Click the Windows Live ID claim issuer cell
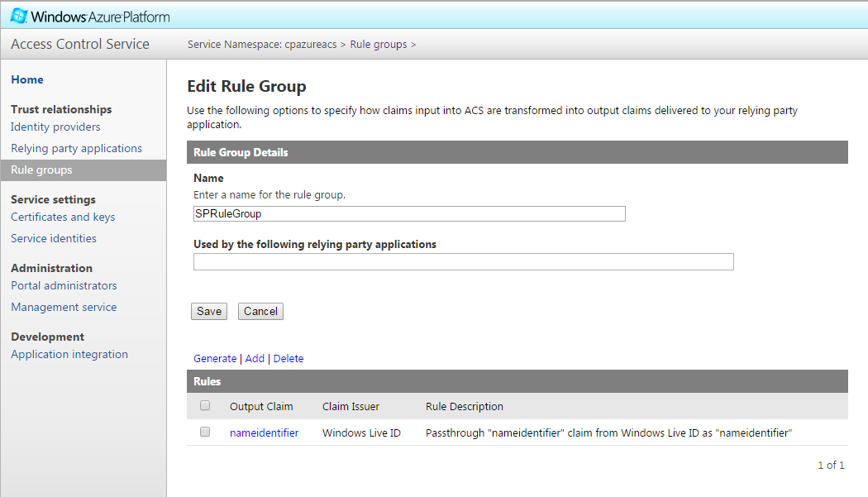 coord(361,432)
